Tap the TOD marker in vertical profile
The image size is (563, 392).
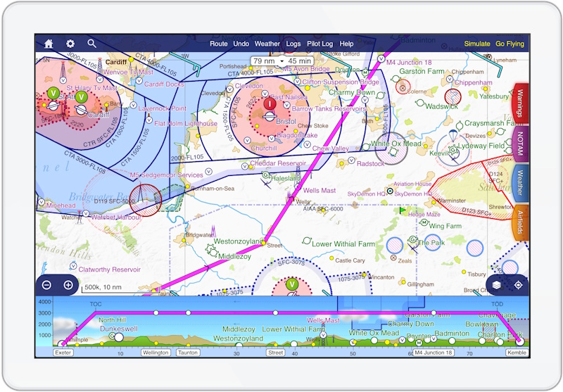(498, 304)
